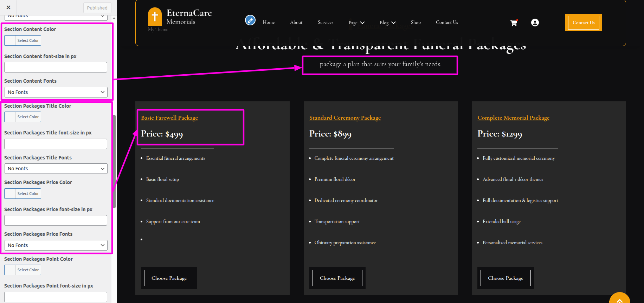Viewport: 644px width, 303px height.
Task: Open the About menu item
Action: pyautogui.click(x=296, y=23)
